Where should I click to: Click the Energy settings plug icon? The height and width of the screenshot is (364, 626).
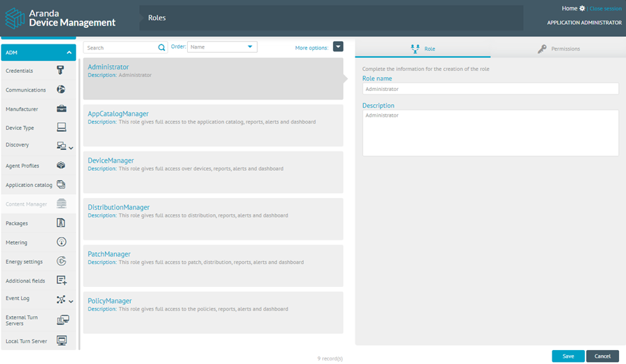pos(61,261)
